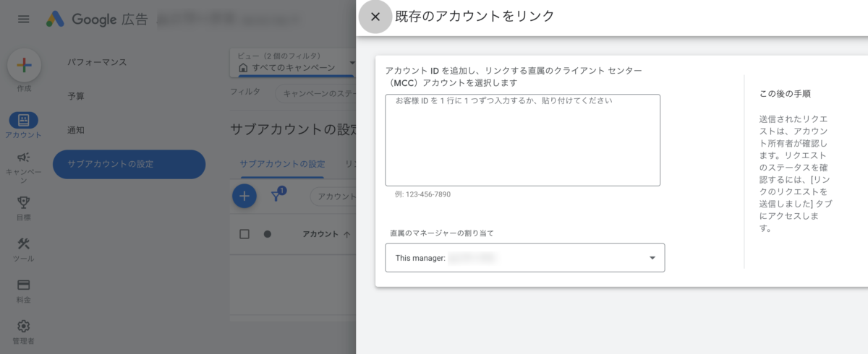Open the Tools wrench icon
The image size is (868, 354).
(x=23, y=243)
